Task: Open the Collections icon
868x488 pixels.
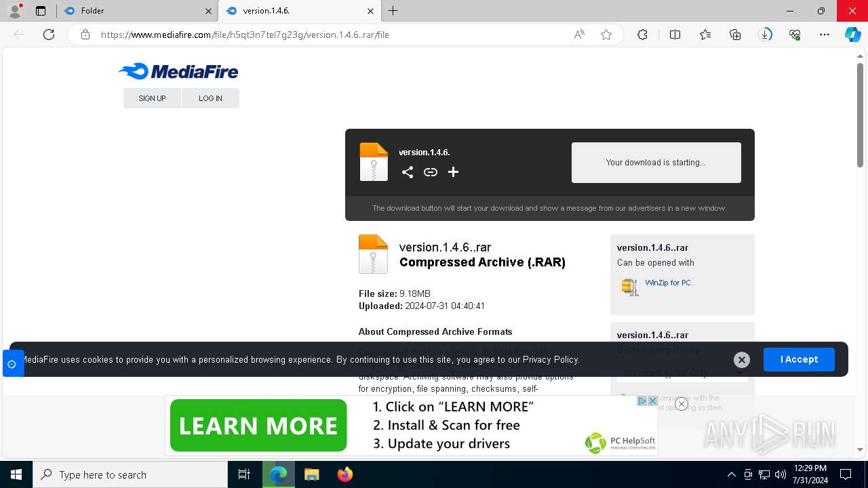Action: click(x=735, y=35)
